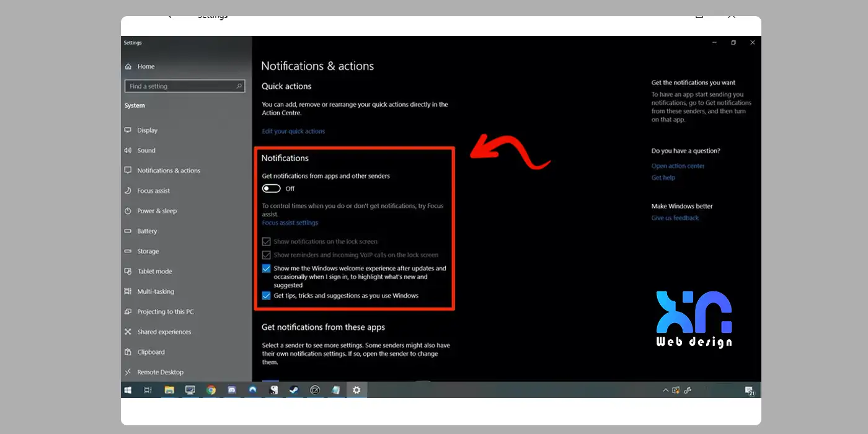Viewport: 868px width, 434px height.
Task: Click the tray icon left of Action Center
Action: tap(688, 390)
